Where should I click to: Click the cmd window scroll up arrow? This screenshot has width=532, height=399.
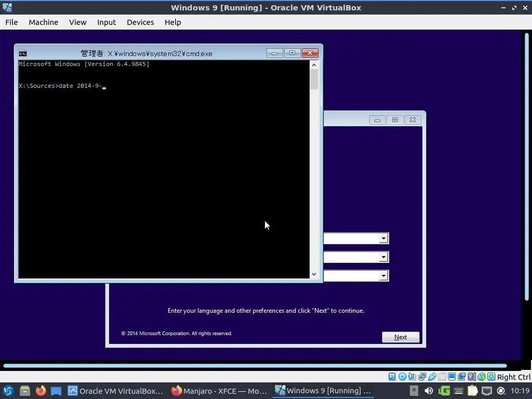pos(314,65)
